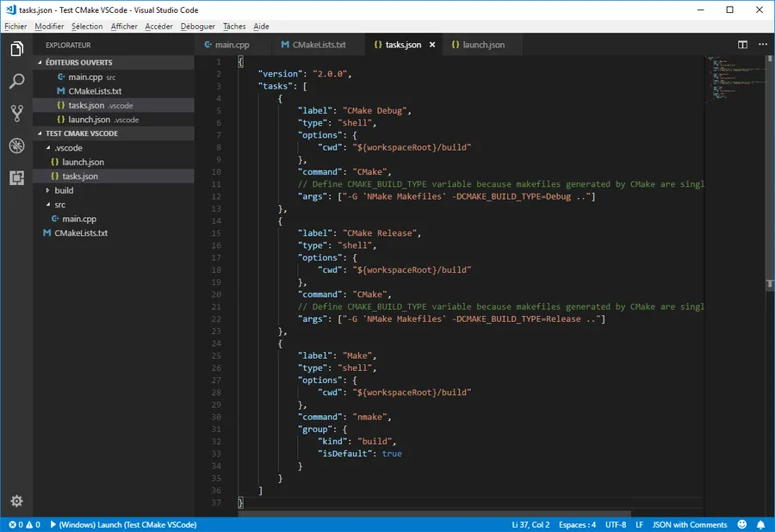Select the tasks.json editor tab
Image resolution: width=775 pixels, height=532 pixels.
pyautogui.click(x=403, y=45)
